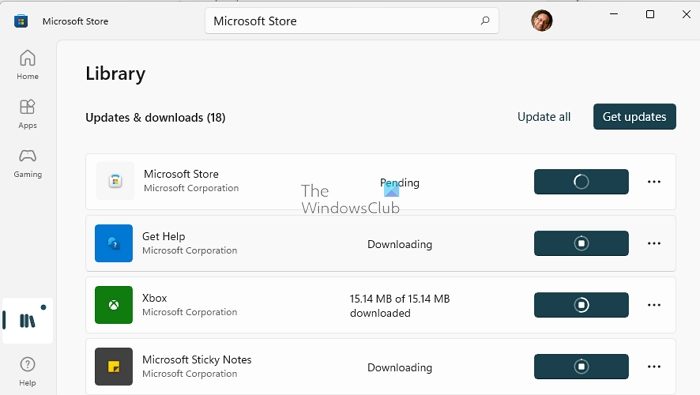700x395 pixels.
Task: Click the Get Help app icon
Action: coord(114,243)
